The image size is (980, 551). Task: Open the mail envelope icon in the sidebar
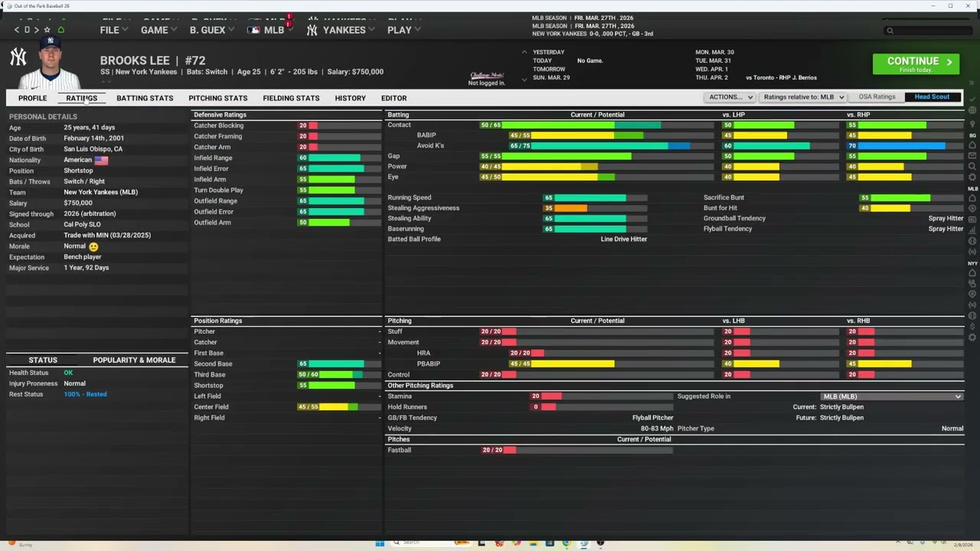coord(972,155)
